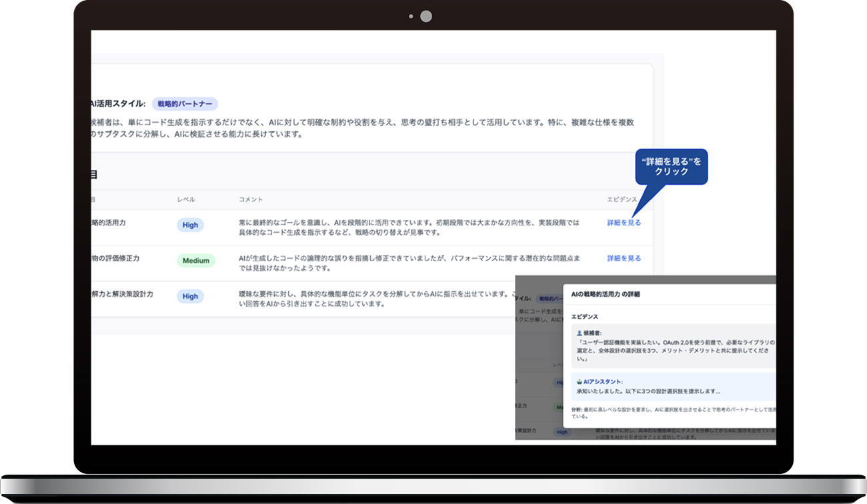Click the High badge in the third row
Viewport: 867px width, 504px height.
tap(190, 296)
